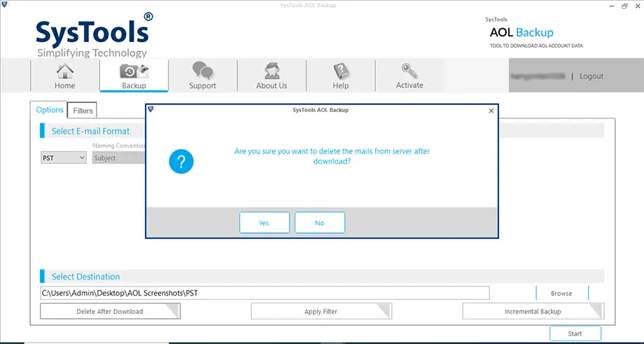Toggle Delete After Download option

point(110,312)
